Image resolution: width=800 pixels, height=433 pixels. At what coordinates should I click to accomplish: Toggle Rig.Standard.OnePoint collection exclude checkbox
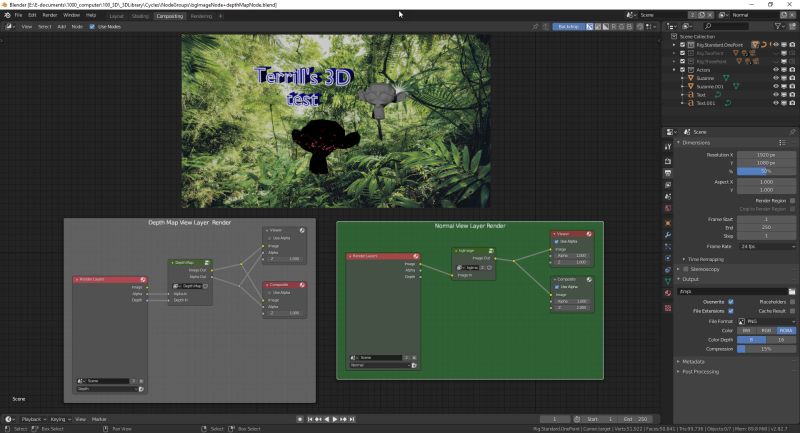pos(683,45)
